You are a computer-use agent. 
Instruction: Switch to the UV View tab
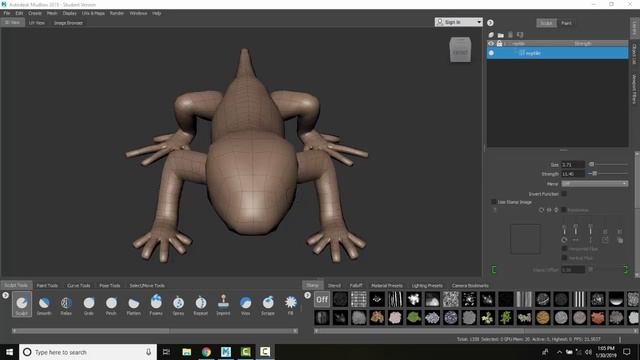coord(37,23)
